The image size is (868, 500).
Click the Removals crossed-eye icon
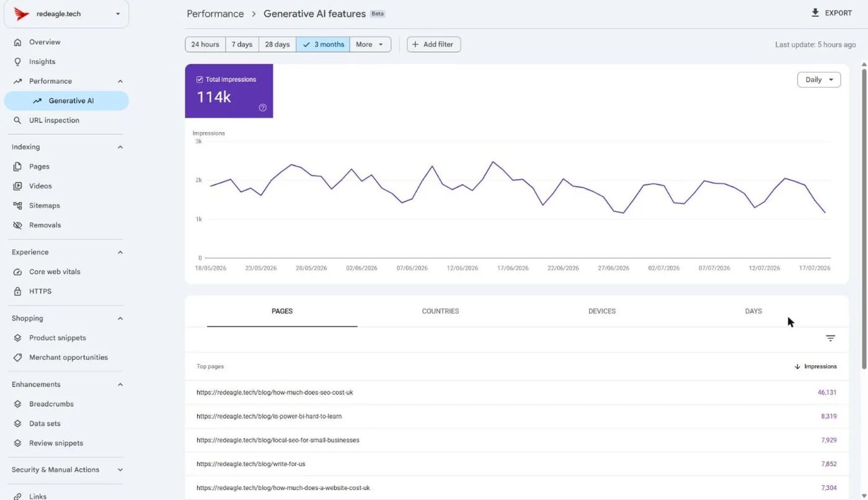click(17, 225)
